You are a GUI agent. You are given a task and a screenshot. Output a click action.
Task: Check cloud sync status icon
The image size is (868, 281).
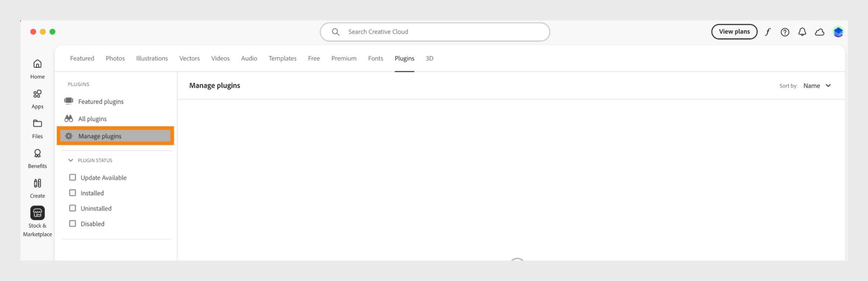click(x=819, y=32)
